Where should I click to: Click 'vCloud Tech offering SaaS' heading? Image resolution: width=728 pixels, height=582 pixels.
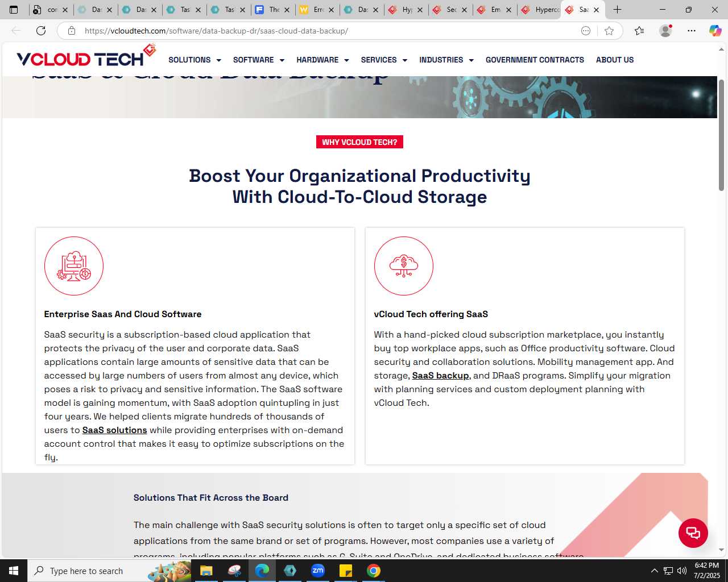[x=431, y=314]
